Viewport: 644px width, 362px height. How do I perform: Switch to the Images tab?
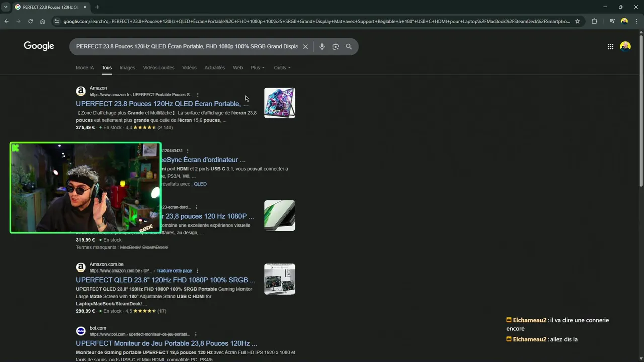(x=127, y=68)
